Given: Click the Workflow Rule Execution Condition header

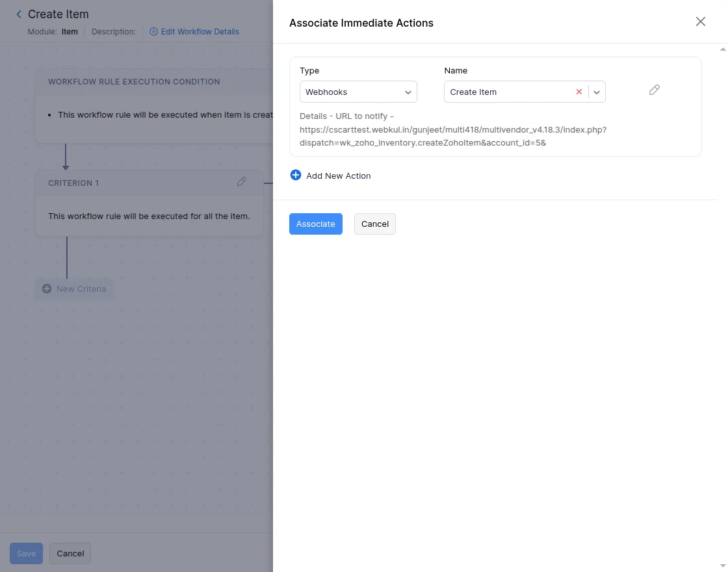Looking at the screenshot, I should tap(134, 82).
